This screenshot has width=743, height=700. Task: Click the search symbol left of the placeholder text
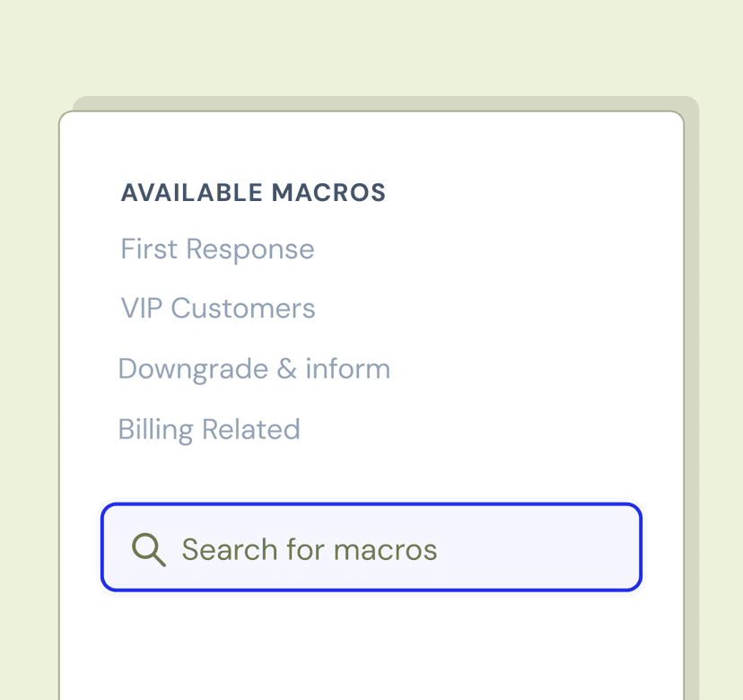(x=148, y=548)
